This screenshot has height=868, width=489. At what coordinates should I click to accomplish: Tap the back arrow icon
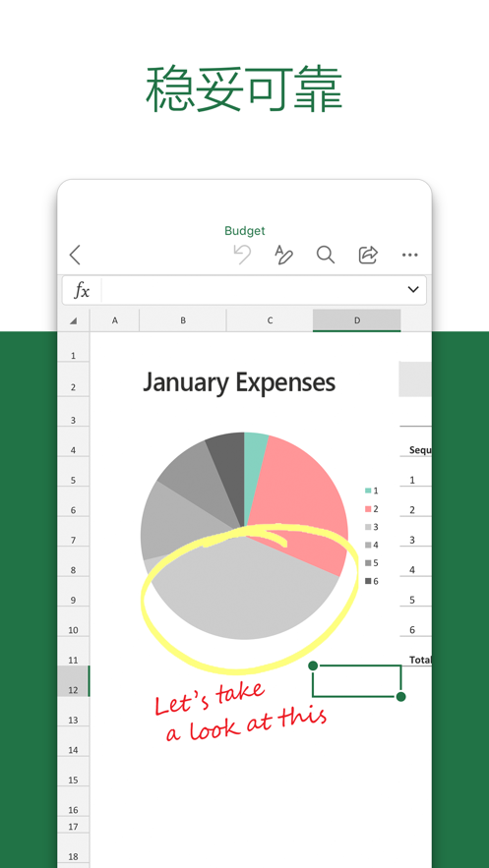pyautogui.click(x=75, y=256)
